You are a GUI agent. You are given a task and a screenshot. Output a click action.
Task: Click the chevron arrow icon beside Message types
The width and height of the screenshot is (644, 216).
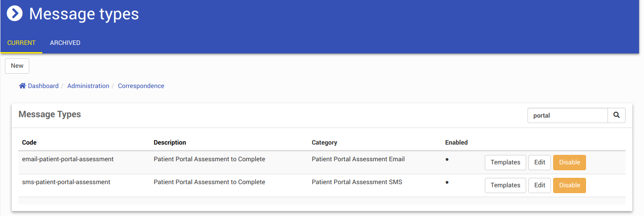coord(14,13)
